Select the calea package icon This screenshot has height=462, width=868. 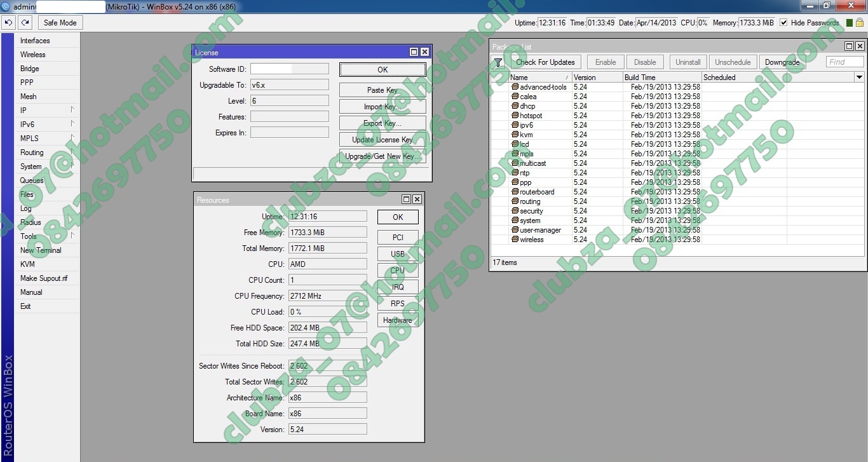tap(515, 97)
